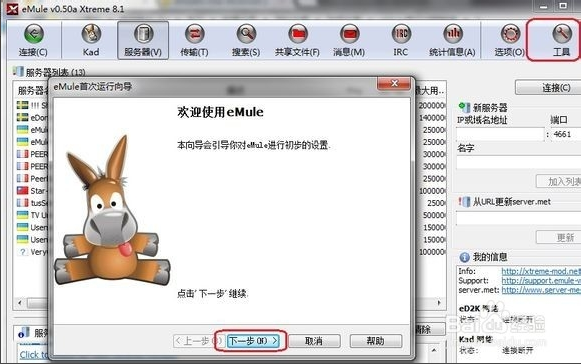This screenshot has width=581, height=364.
Task: Open the xtreme-mod Info link
Action: pyautogui.click(x=541, y=271)
